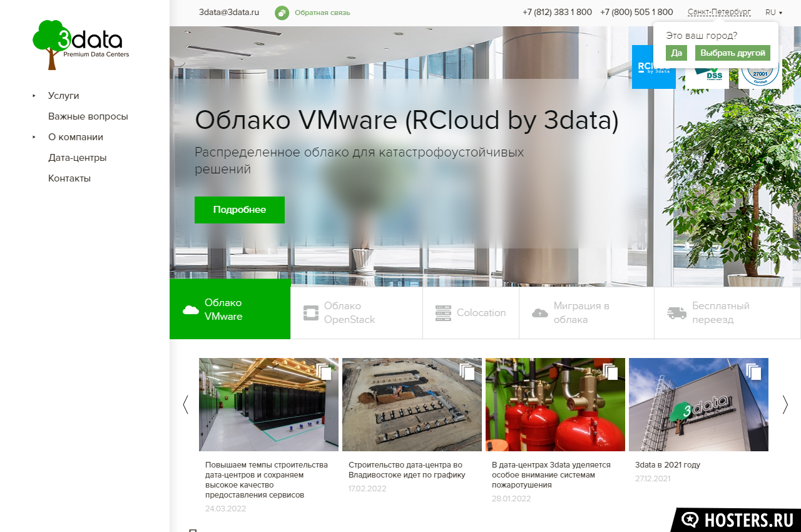Screen dimensions: 801x532
Task: Open О компании in sidebar menu
Action: [x=76, y=137]
